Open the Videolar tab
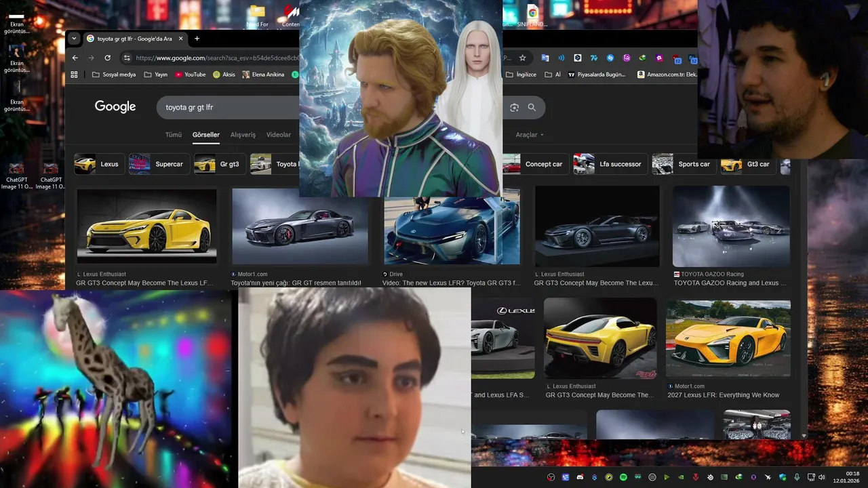This screenshot has height=488, width=868. pos(279,135)
